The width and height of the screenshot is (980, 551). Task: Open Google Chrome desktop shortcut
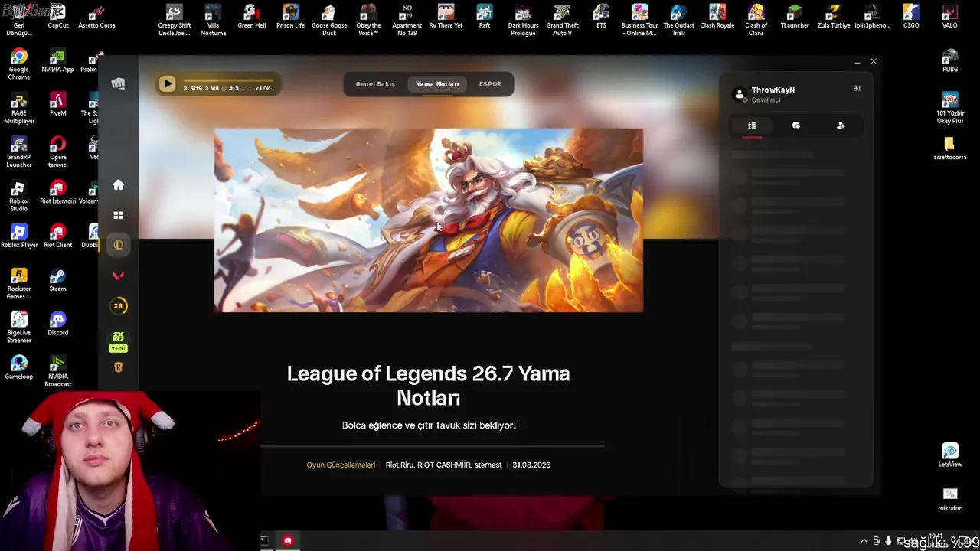tap(19, 64)
